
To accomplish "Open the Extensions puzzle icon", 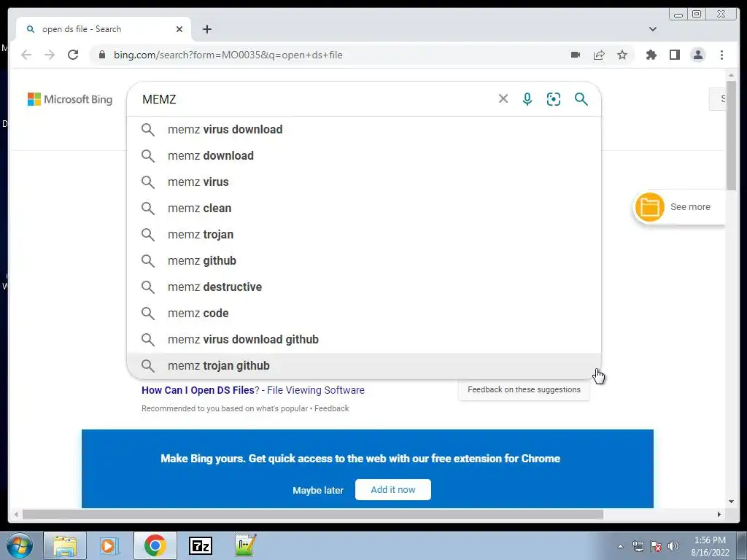I will (651, 55).
